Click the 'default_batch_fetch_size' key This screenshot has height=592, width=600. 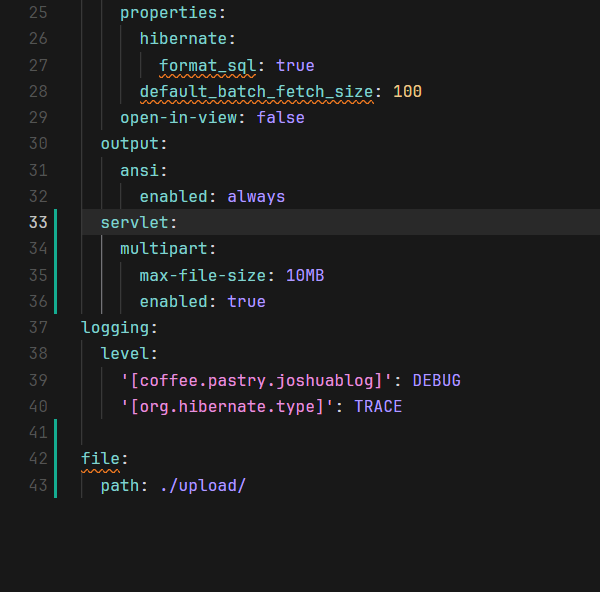256,92
